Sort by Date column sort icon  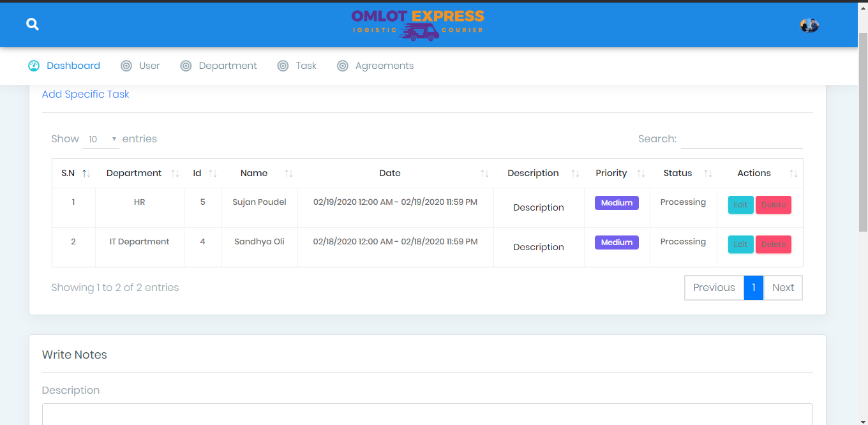[x=484, y=174]
